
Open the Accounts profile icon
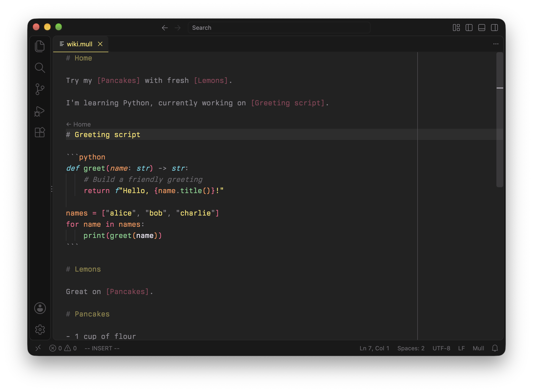point(40,308)
